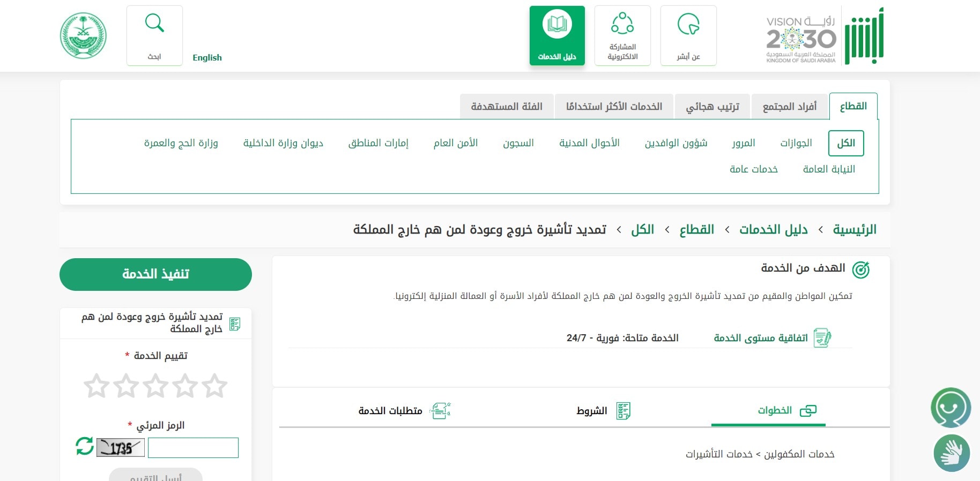Rate service with second star from right
Screen dimensions: 980x481
tap(185, 386)
